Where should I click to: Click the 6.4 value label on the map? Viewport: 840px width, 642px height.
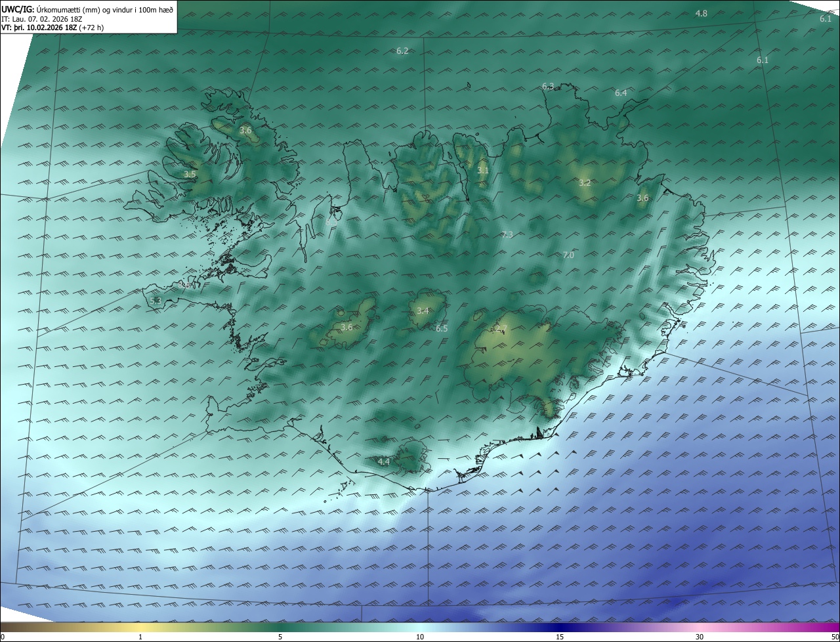point(621,93)
